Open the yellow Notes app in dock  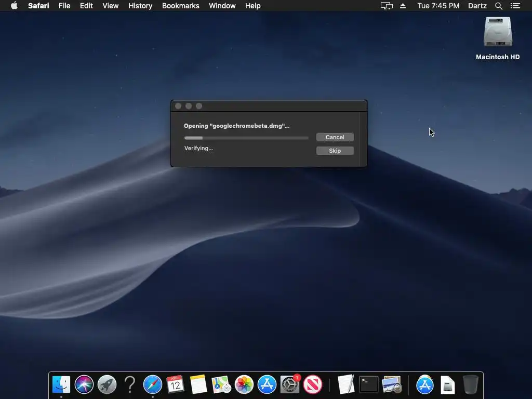click(198, 384)
